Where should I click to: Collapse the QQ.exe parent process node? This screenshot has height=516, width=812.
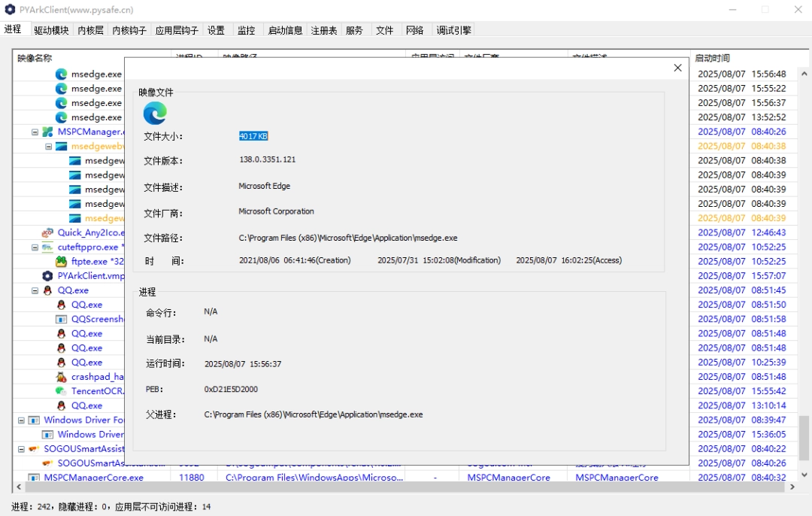(35, 290)
